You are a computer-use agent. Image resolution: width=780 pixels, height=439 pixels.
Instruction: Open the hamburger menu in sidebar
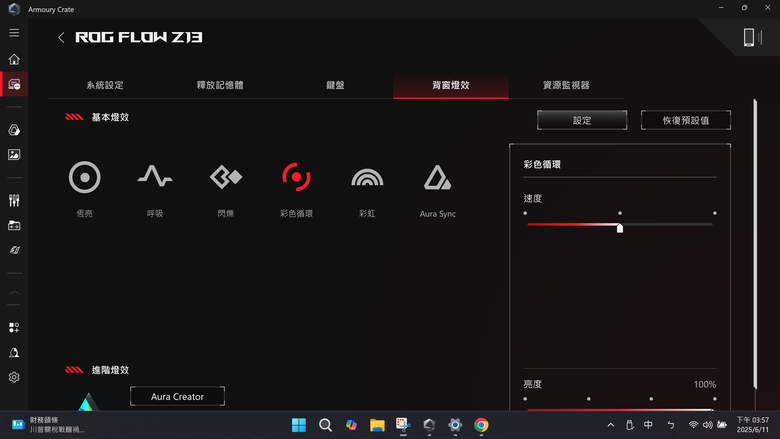(x=14, y=33)
